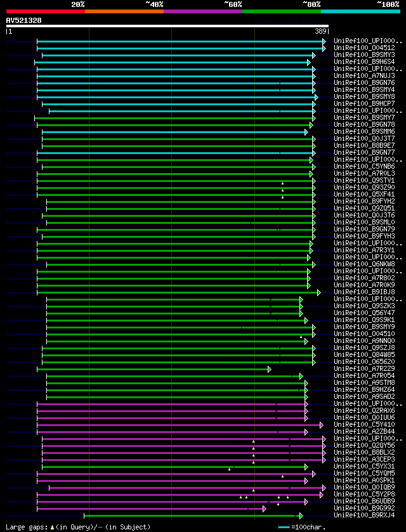Click the UniRef100_Q9ZQ51 label

click(364, 209)
